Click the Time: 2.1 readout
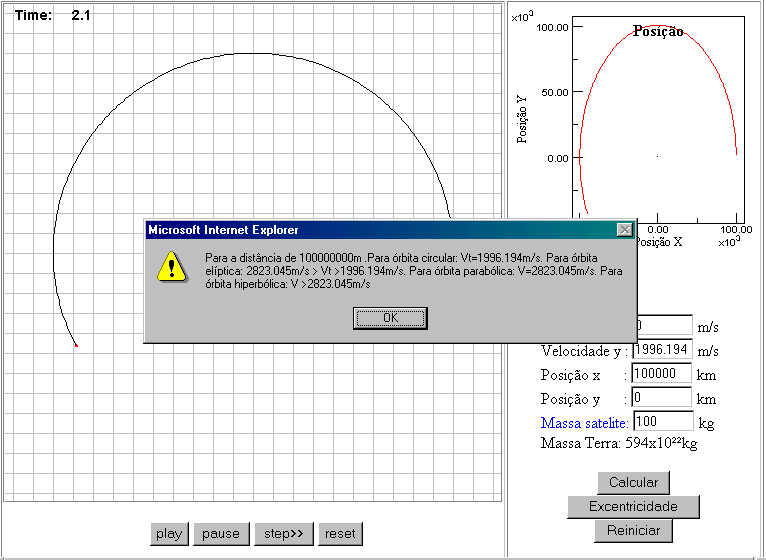This screenshot has width=766, height=560. pos(53,15)
